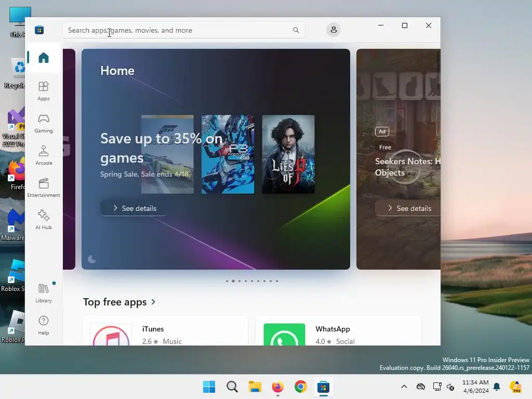Open the Home section in the sidebar
The height and width of the screenshot is (399, 532).
pyautogui.click(x=44, y=58)
